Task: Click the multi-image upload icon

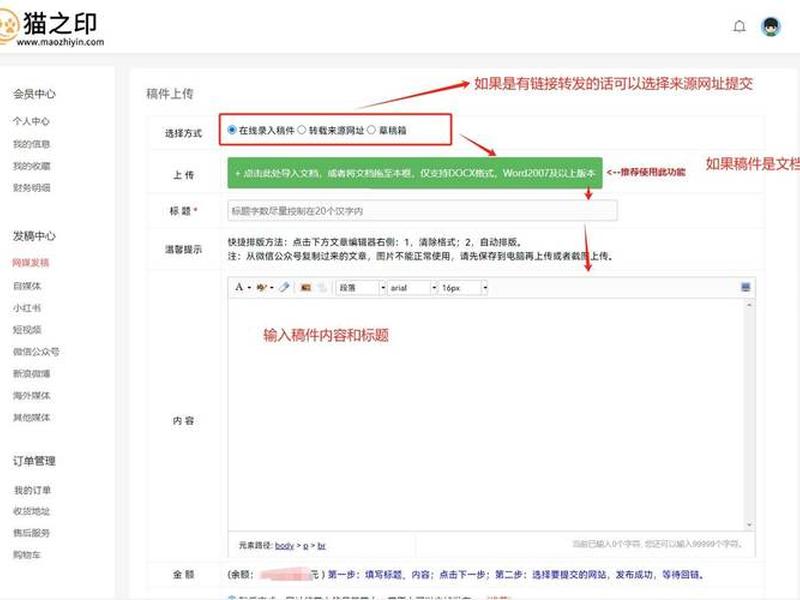Action: 322,288
